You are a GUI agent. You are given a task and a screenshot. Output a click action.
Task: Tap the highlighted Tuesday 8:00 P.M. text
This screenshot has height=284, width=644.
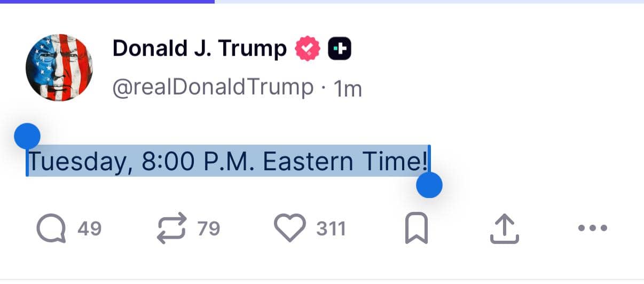228,162
